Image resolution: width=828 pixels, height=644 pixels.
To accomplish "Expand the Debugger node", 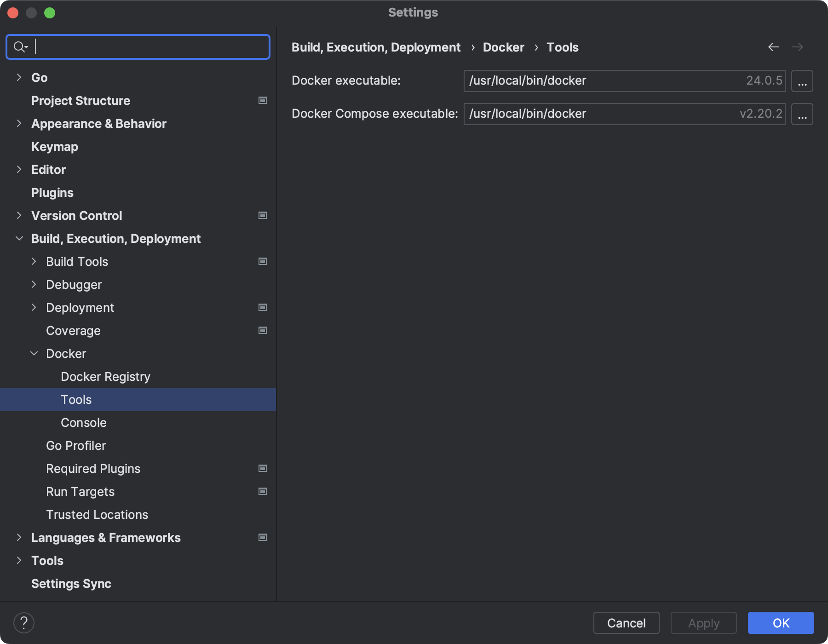I will click(34, 284).
